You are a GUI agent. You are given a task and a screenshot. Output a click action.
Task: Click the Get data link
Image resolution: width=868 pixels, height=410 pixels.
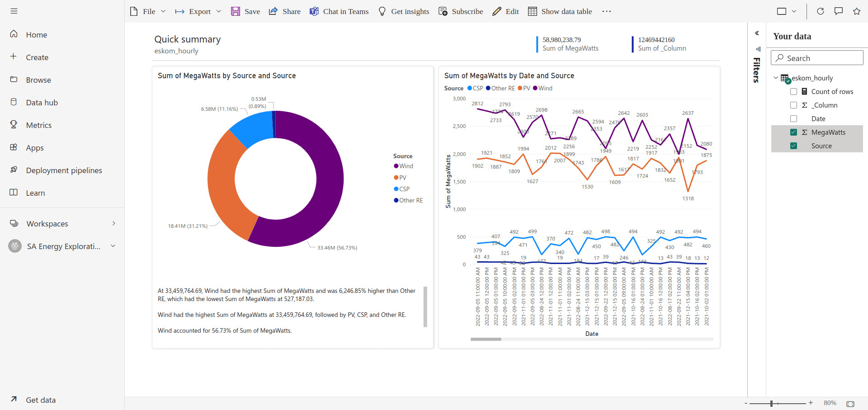pos(41,400)
